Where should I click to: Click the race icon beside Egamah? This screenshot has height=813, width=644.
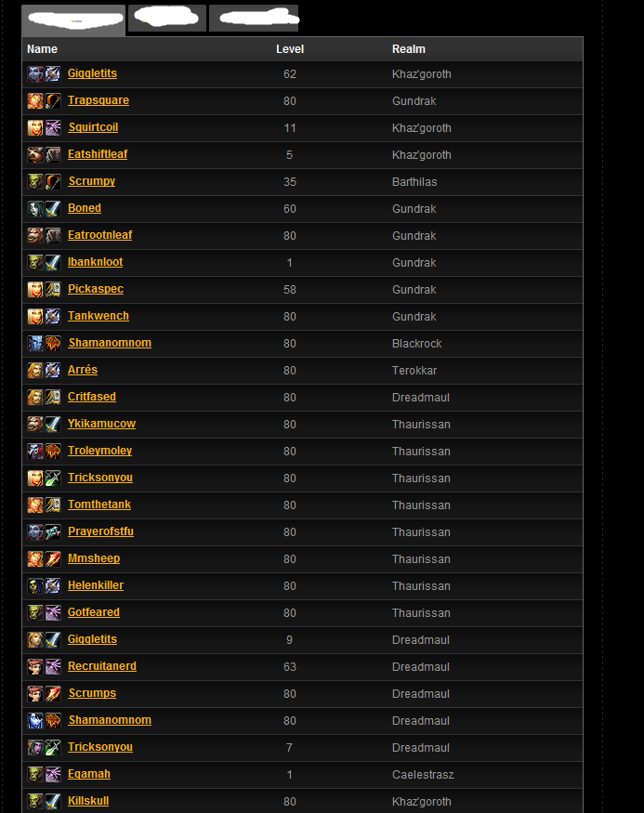tap(35, 775)
